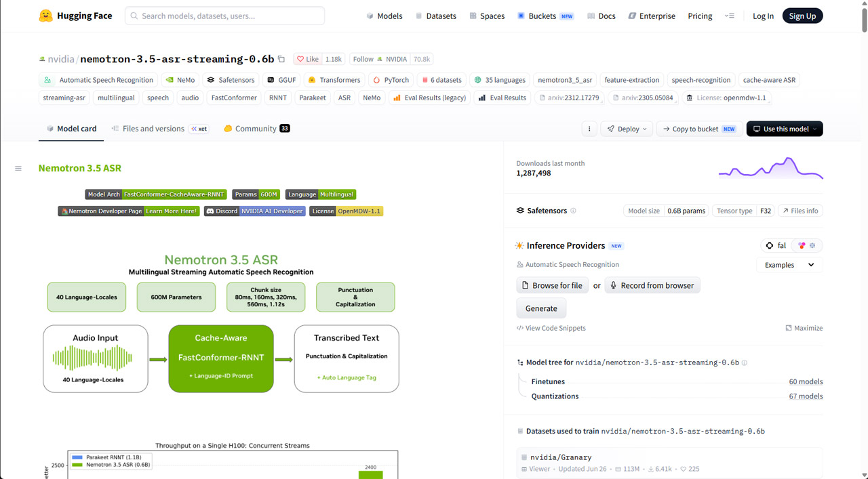Click the Sign Up button

pos(802,16)
